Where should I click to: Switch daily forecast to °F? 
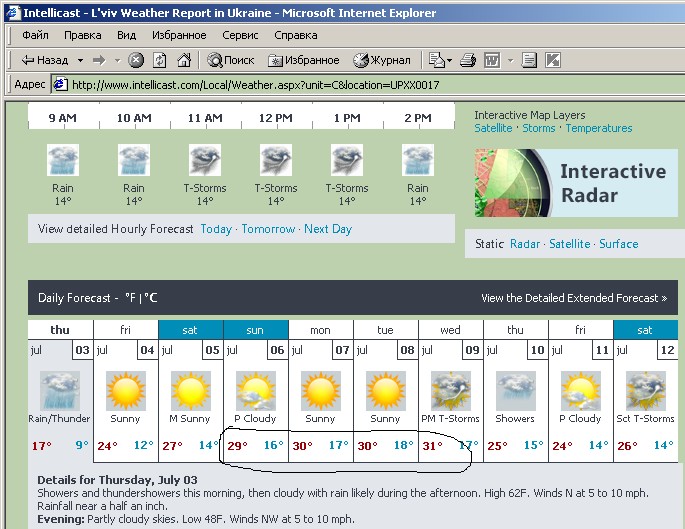coord(130,297)
